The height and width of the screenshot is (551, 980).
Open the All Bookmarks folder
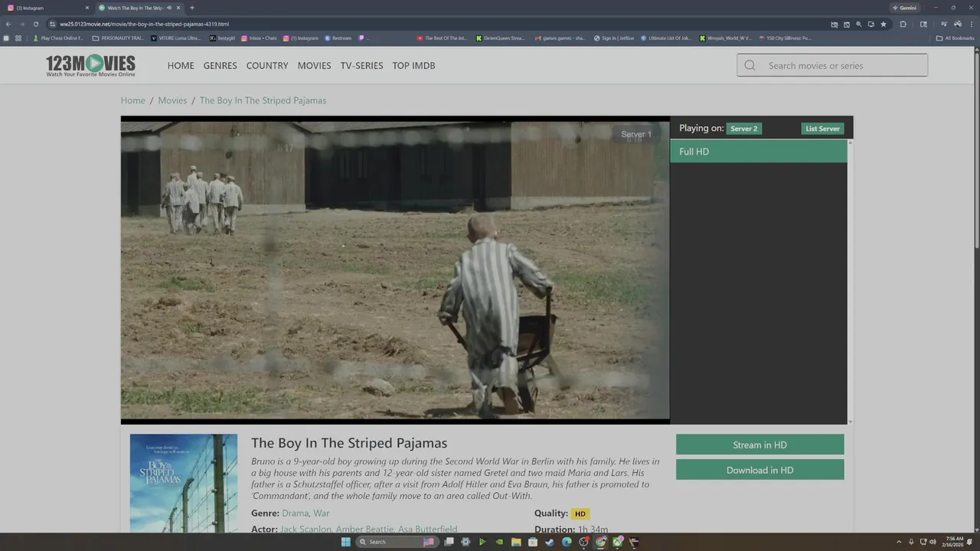[x=955, y=37]
